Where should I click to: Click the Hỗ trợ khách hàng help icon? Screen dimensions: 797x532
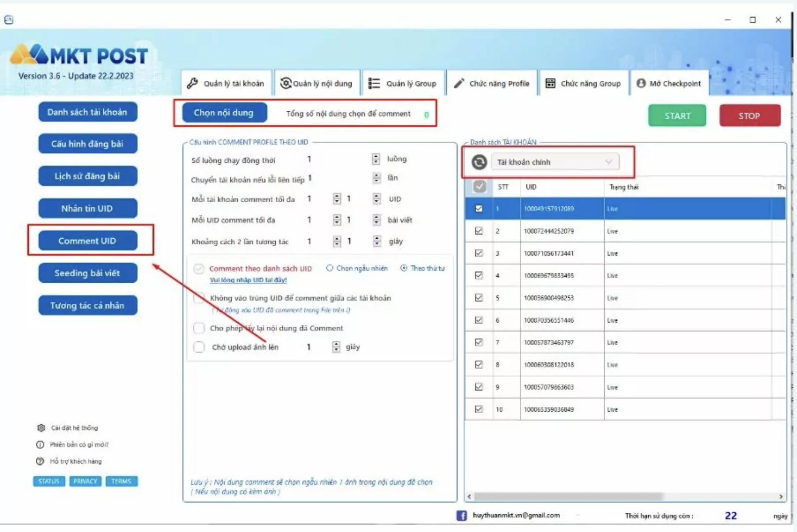pyautogui.click(x=40, y=461)
